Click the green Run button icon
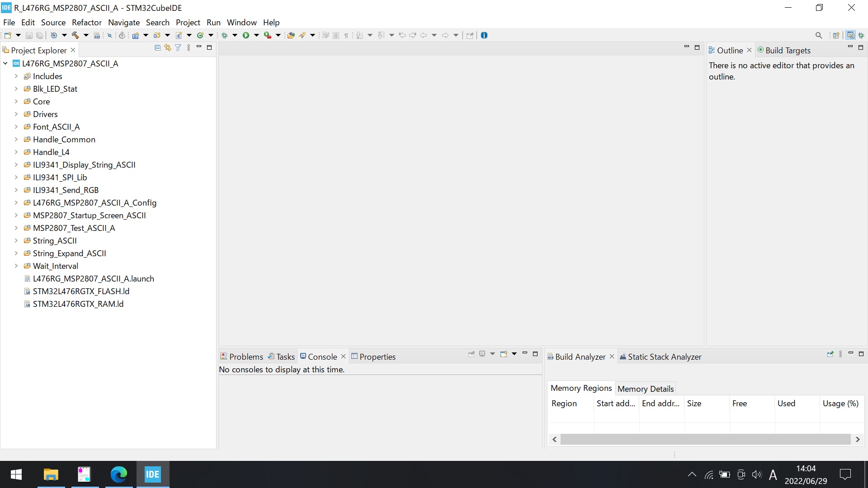Screen dimensions: 868x488 click(x=246, y=35)
